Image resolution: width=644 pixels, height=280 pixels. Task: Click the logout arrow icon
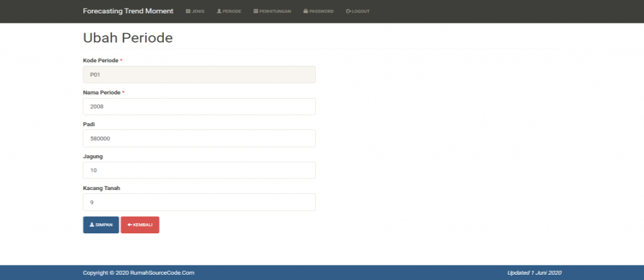pos(349,11)
